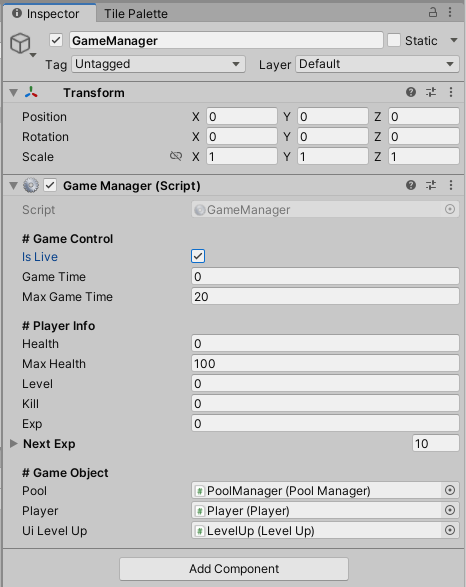Collapse the Game Manager script foldout
466x587 pixels.
tap(13, 185)
